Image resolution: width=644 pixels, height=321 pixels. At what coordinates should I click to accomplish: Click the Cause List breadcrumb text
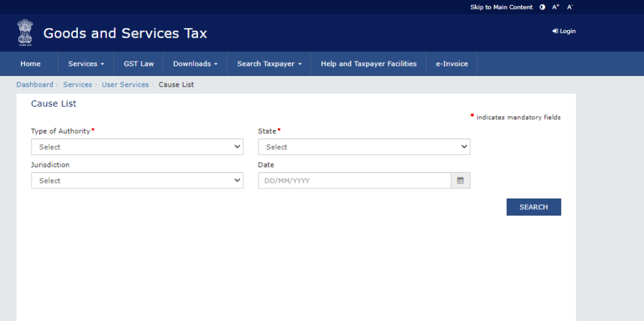click(176, 85)
